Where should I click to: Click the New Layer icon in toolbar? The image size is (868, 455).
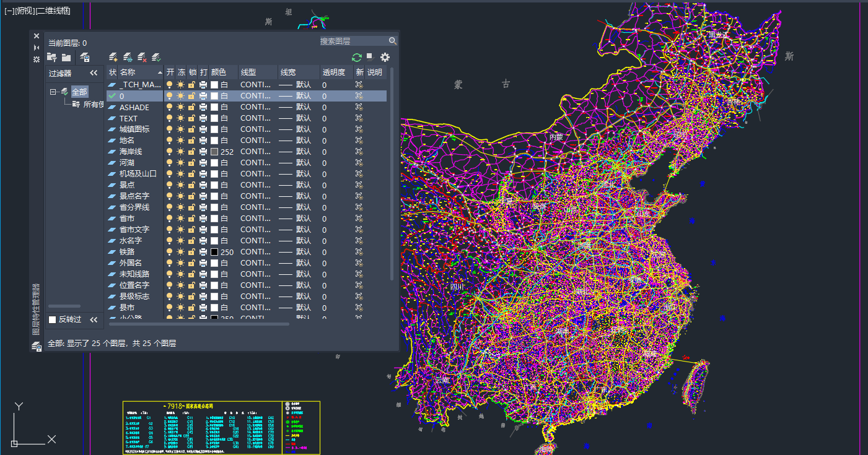[x=113, y=58]
